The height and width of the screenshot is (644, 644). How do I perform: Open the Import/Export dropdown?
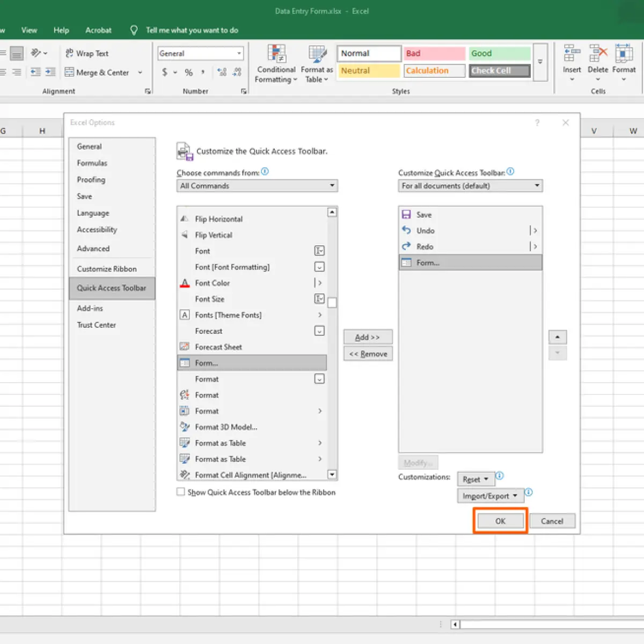coord(490,496)
